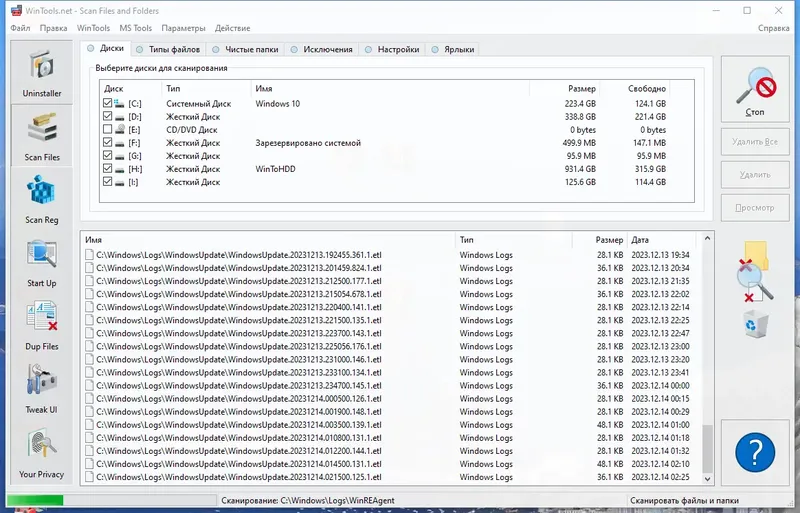
Task: Switch to the Диски tab
Action: point(106,48)
